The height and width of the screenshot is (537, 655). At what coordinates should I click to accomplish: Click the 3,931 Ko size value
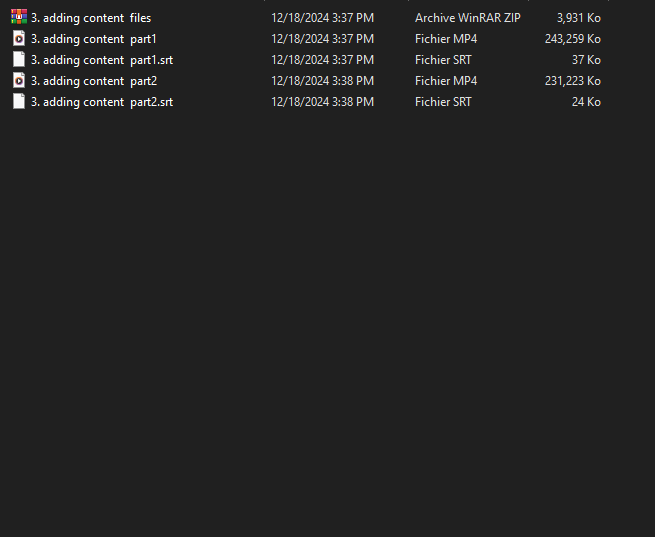point(579,18)
